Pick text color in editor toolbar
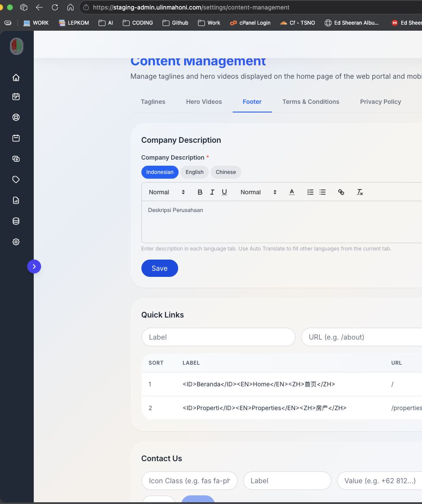The height and width of the screenshot is (504, 422). [292, 192]
